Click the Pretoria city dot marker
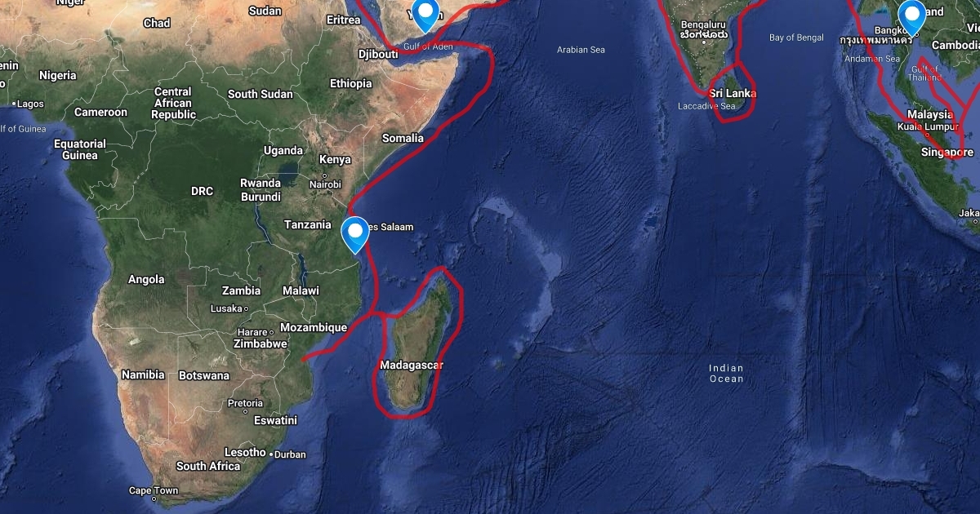 point(246,412)
